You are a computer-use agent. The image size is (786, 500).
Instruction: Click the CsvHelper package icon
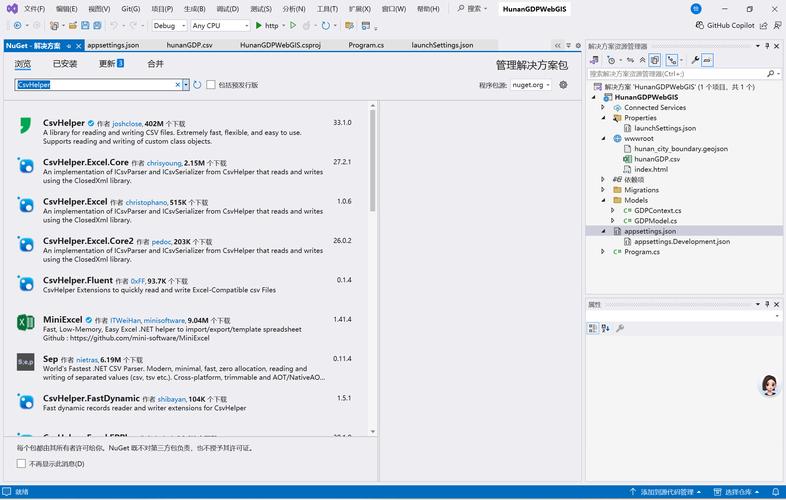click(25, 126)
